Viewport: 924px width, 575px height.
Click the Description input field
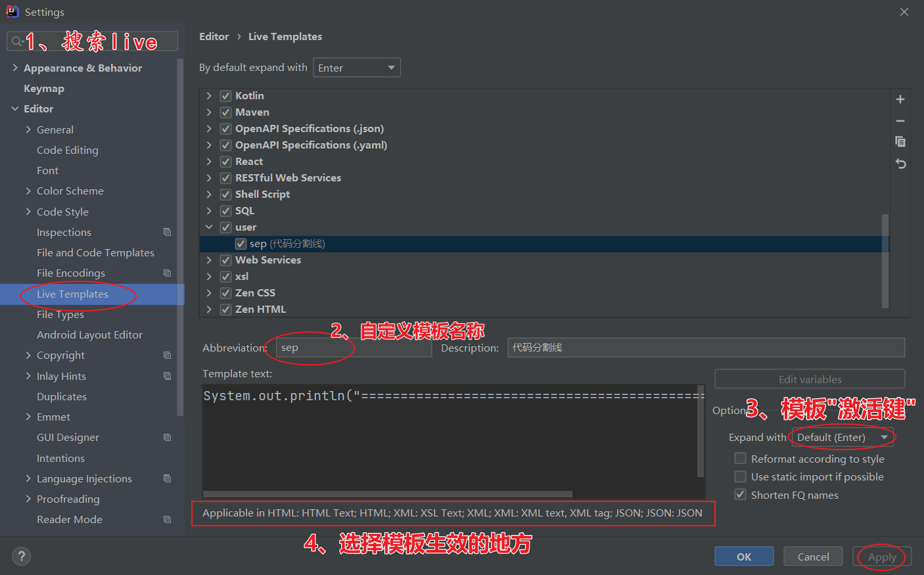coord(706,347)
